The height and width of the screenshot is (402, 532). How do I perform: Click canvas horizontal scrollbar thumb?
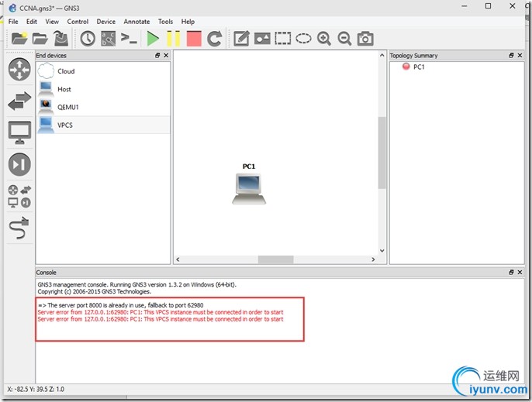click(x=275, y=259)
